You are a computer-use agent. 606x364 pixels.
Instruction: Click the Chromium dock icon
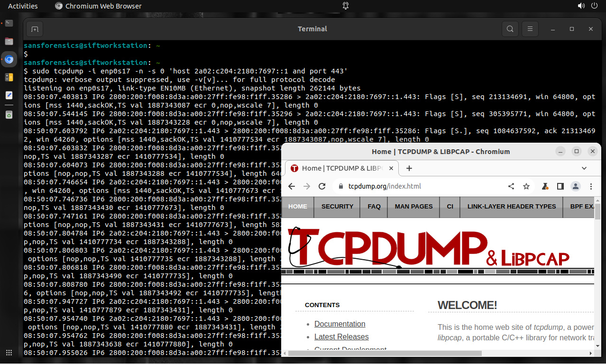point(9,59)
